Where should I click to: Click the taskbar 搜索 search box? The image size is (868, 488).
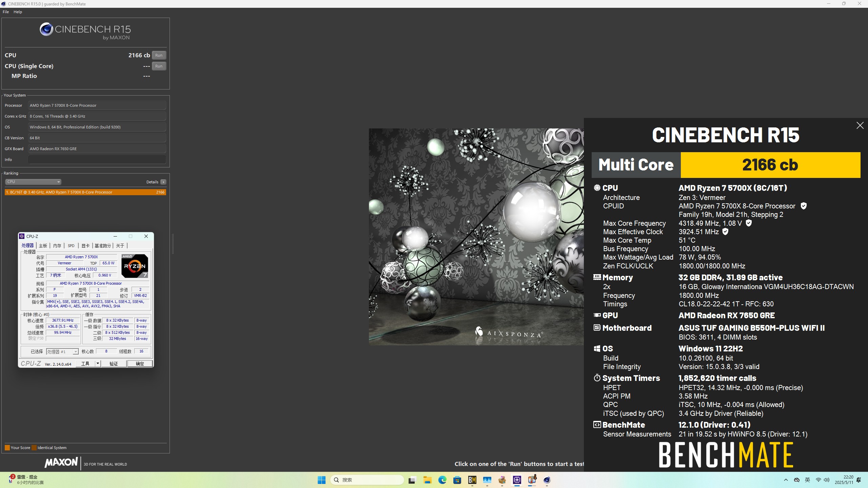[367, 480]
